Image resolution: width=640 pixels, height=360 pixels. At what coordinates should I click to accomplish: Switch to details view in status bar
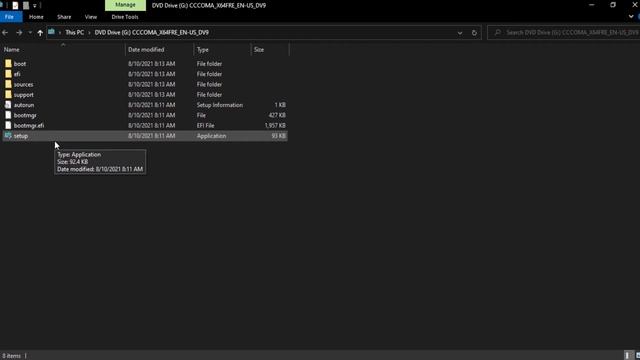[628, 356]
